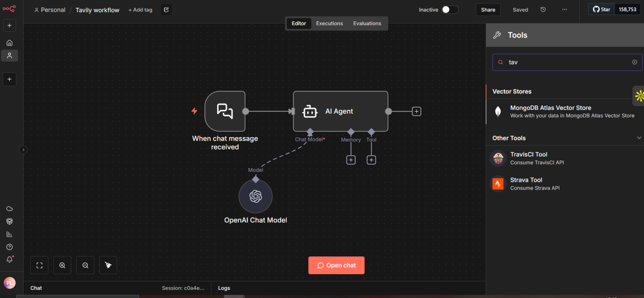Collapse the Other Tools section chevron

point(639,137)
